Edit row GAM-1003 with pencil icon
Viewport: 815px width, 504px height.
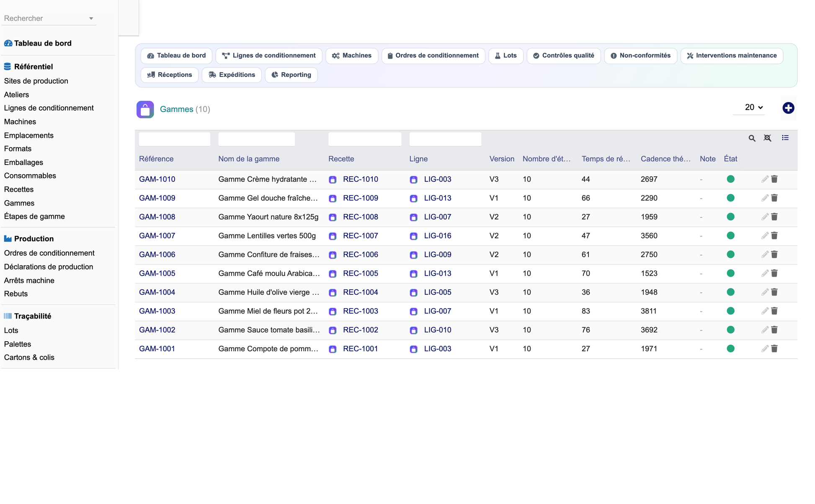765,311
